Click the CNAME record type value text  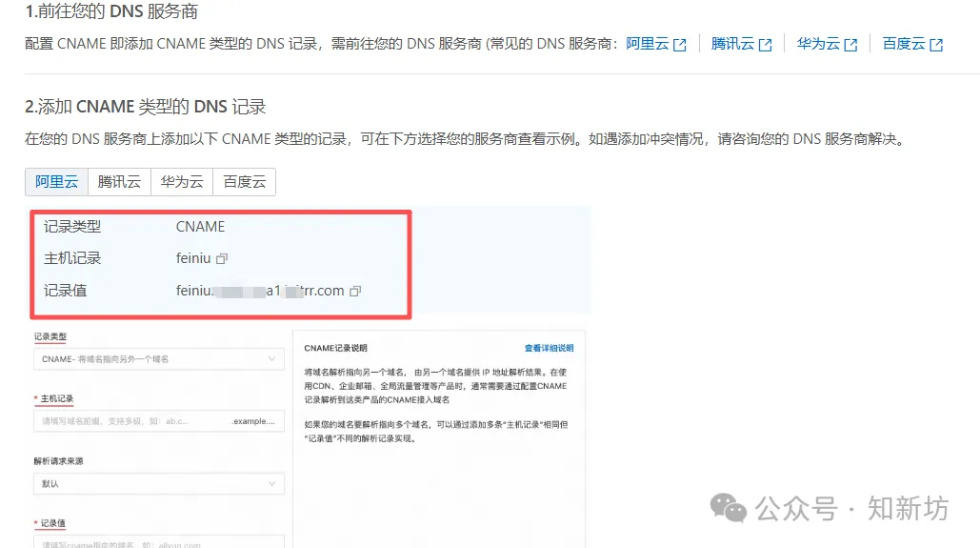point(200,227)
